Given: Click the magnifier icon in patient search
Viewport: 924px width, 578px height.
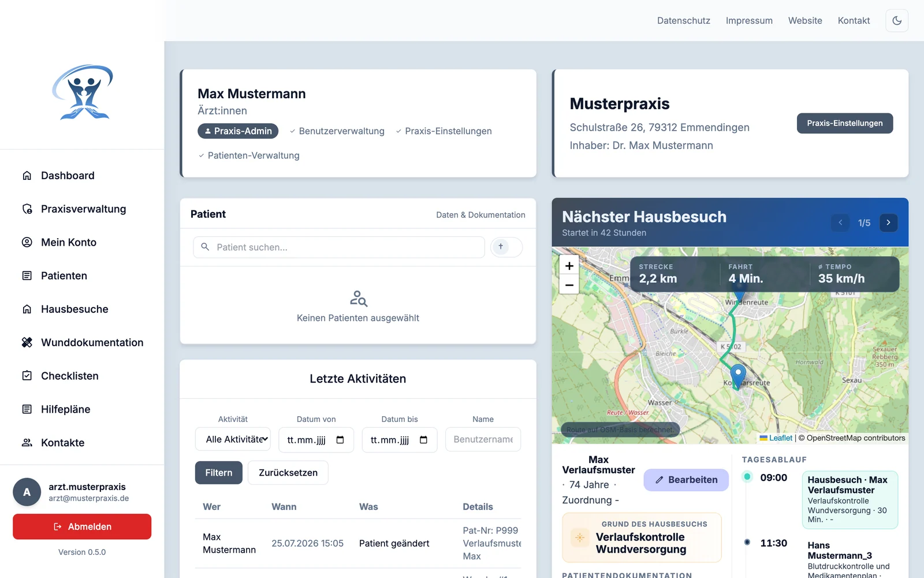Looking at the screenshot, I should click(205, 247).
